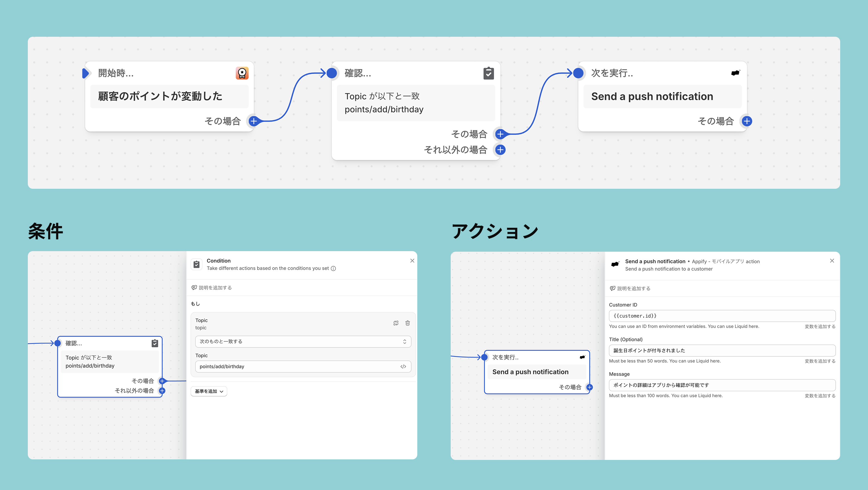Click 変数を追加する under the Message field
Image resolution: width=868 pixels, height=490 pixels.
pos(820,396)
